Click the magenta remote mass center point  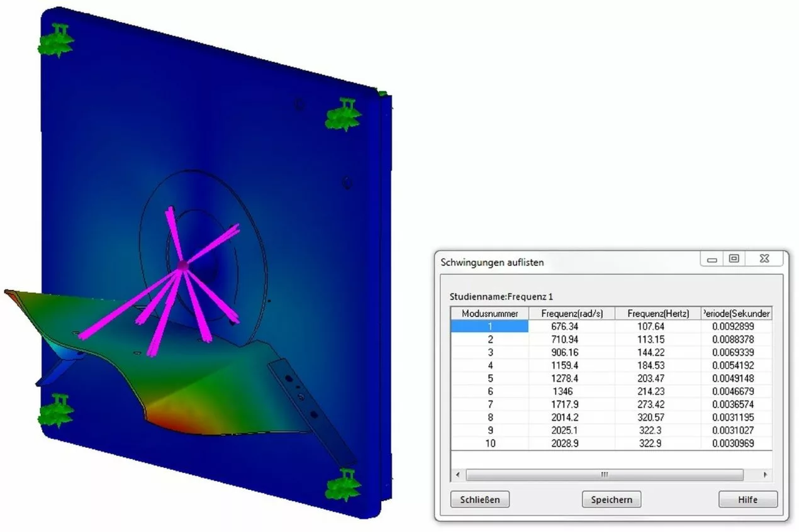182,266
